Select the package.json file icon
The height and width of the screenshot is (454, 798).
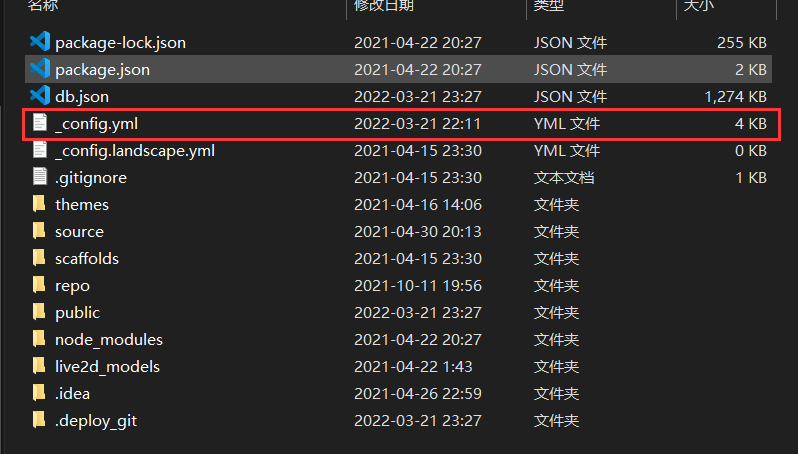(40, 70)
